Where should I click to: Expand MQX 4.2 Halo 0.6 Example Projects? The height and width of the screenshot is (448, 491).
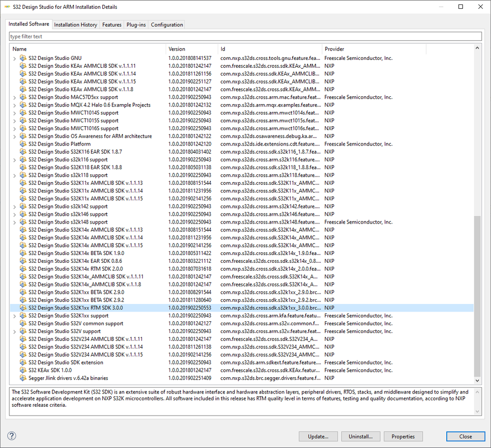click(x=14, y=106)
